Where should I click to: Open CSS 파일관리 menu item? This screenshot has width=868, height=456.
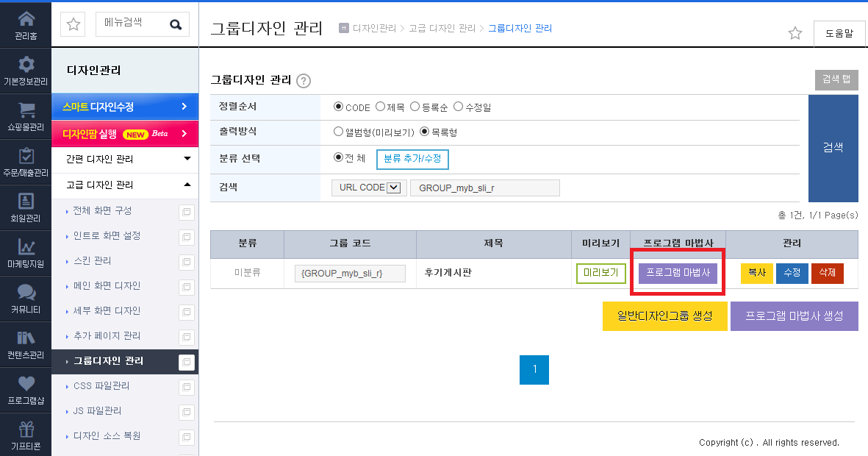[x=101, y=385]
